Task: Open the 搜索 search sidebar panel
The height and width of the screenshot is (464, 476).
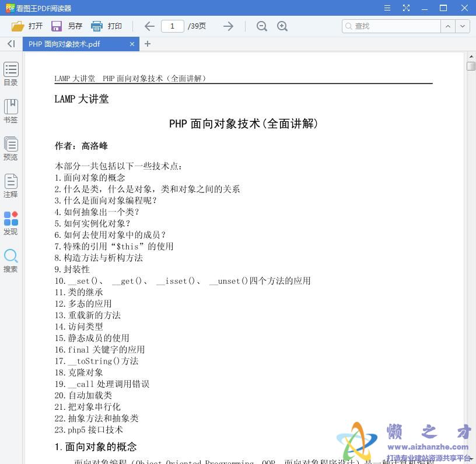Action: (x=10, y=261)
